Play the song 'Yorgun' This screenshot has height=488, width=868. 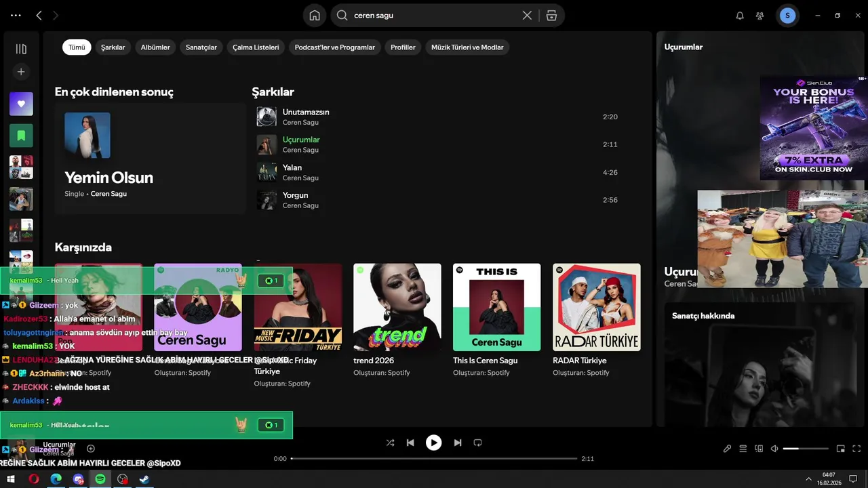point(295,195)
